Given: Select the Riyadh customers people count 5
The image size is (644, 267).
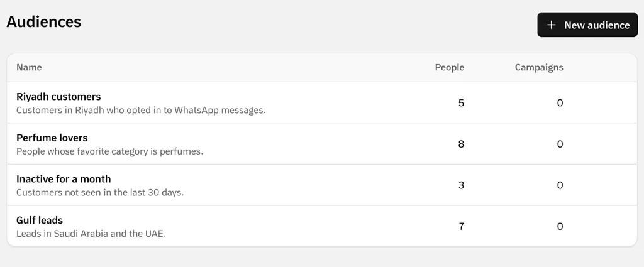Looking at the screenshot, I should 461,102.
